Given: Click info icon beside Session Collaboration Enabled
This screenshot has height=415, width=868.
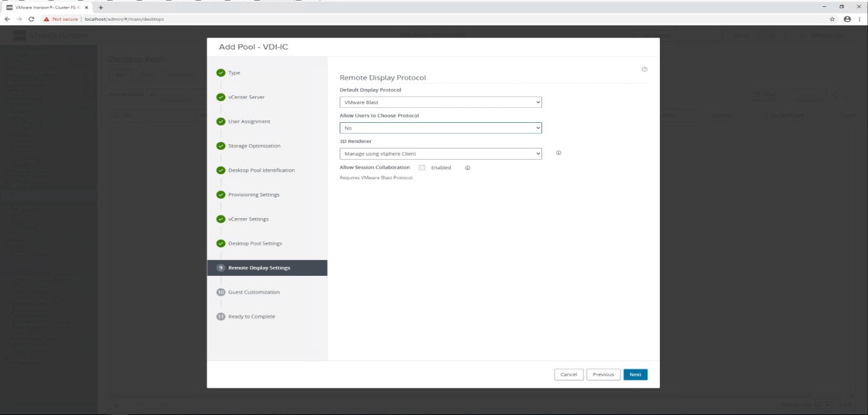Looking at the screenshot, I should (468, 167).
